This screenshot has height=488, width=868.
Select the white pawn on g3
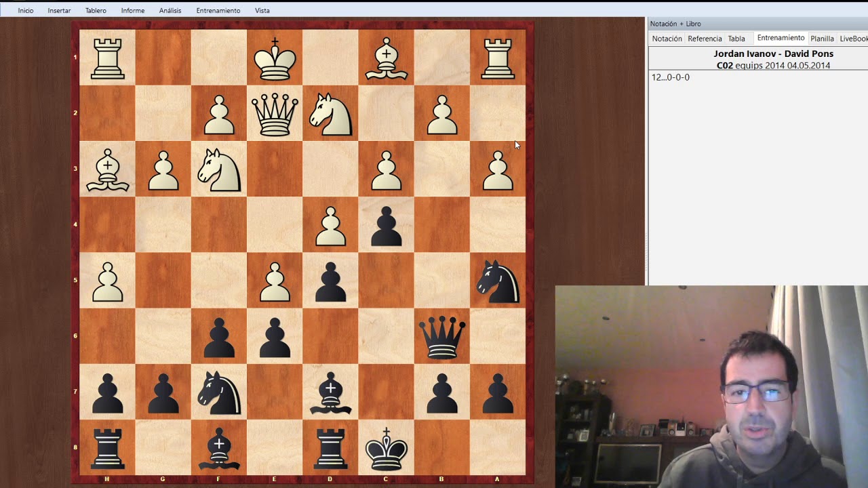(163, 171)
